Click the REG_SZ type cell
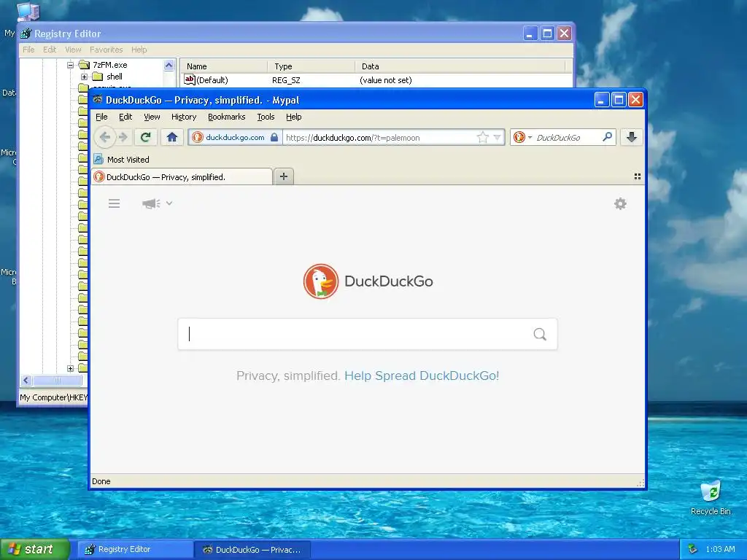Image resolution: width=747 pixels, height=560 pixels. 286,80
